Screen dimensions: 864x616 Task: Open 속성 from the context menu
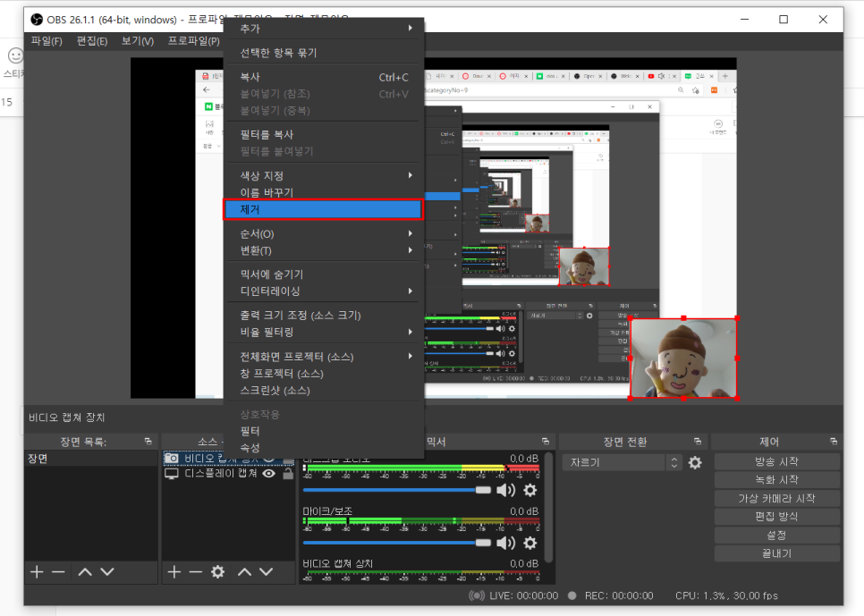(324, 448)
